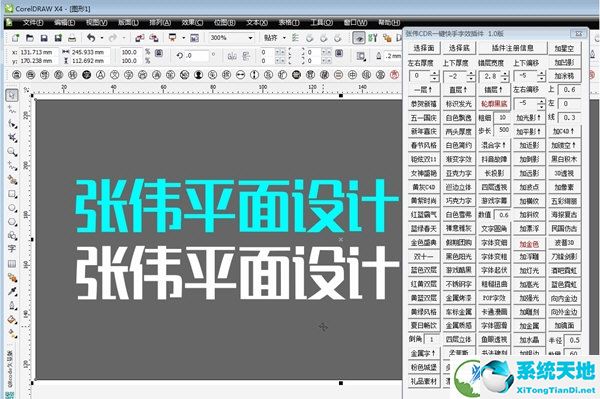Click the 步长 input field showing 500
The image size is (600, 399).
(x=503, y=130)
